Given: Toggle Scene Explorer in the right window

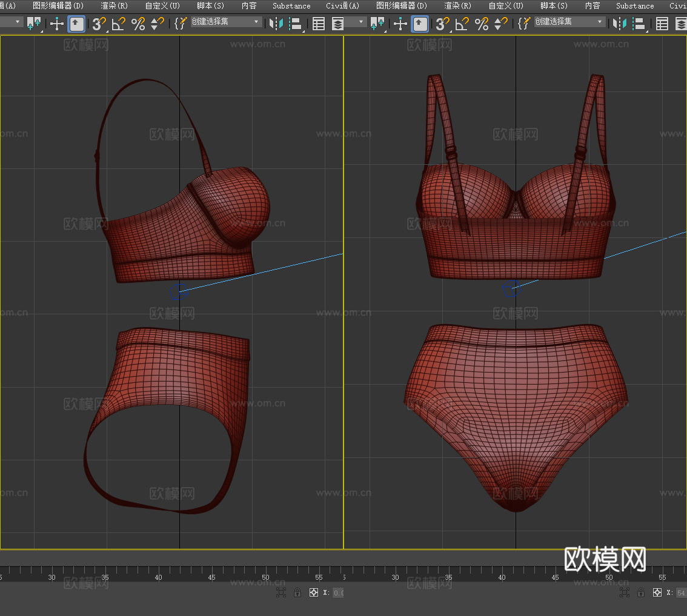Looking at the screenshot, I should 662,24.
